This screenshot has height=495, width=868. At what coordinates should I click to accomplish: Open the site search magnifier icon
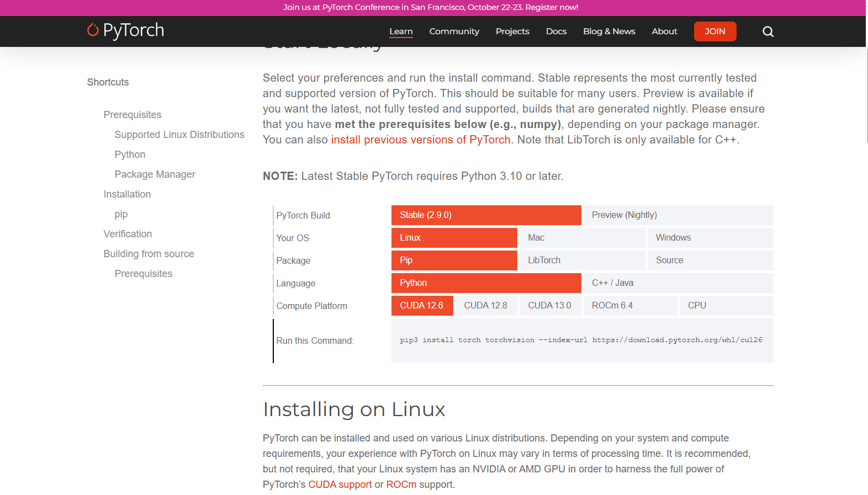click(768, 31)
